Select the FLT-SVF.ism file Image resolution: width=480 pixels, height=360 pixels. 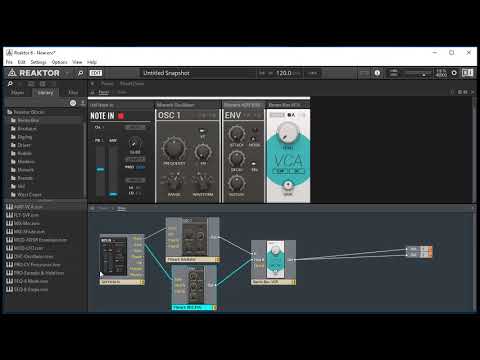point(26,215)
